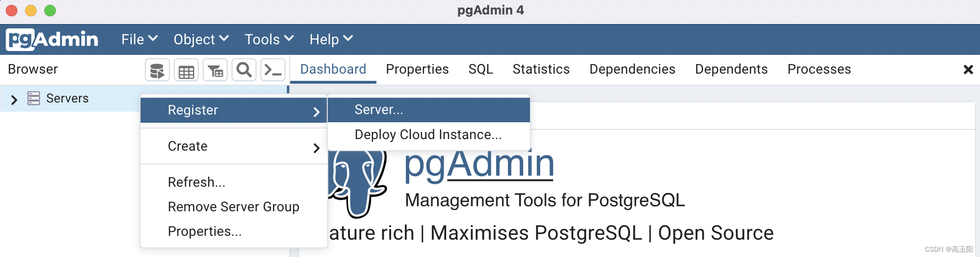The width and height of the screenshot is (980, 257).
Task: Choose Server... from the Register submenu
Action: pyautogui.click(x=429, y=110)
